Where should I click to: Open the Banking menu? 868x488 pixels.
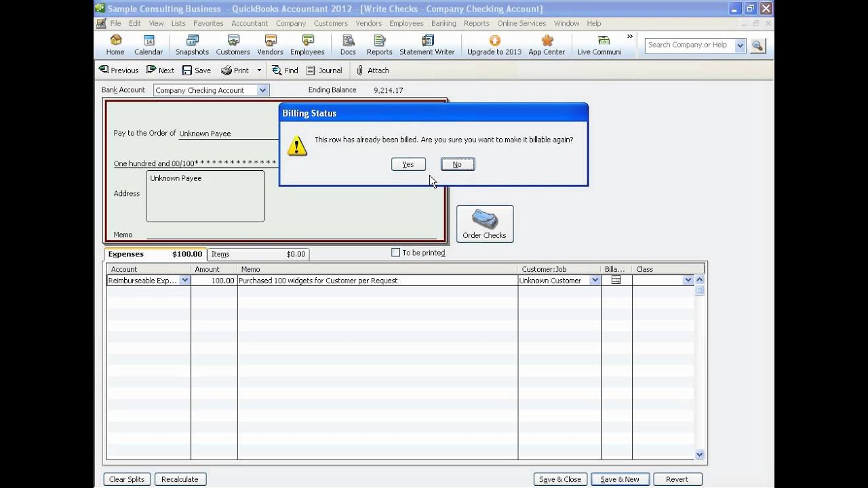[443, 23]
